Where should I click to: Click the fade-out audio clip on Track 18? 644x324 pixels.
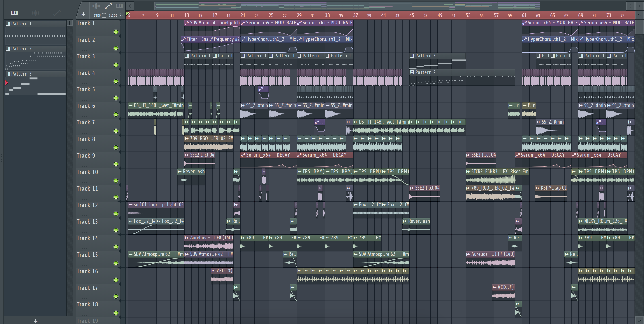518,309
